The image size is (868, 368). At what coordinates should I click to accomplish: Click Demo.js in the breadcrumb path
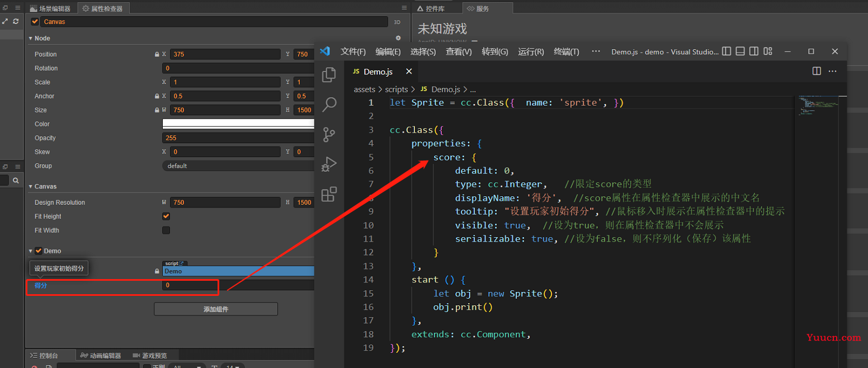point(446,89)
